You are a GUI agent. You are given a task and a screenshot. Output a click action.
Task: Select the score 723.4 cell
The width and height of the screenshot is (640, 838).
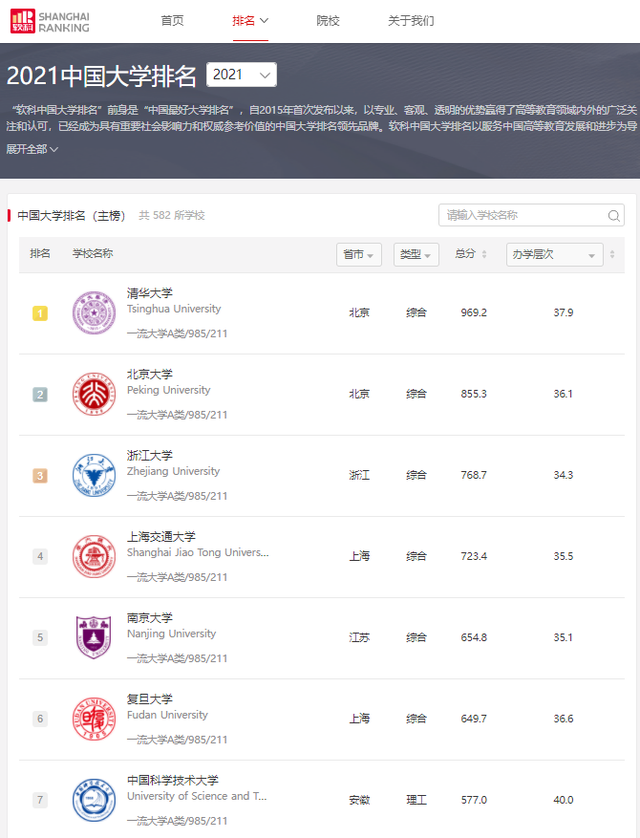point(474,556)
